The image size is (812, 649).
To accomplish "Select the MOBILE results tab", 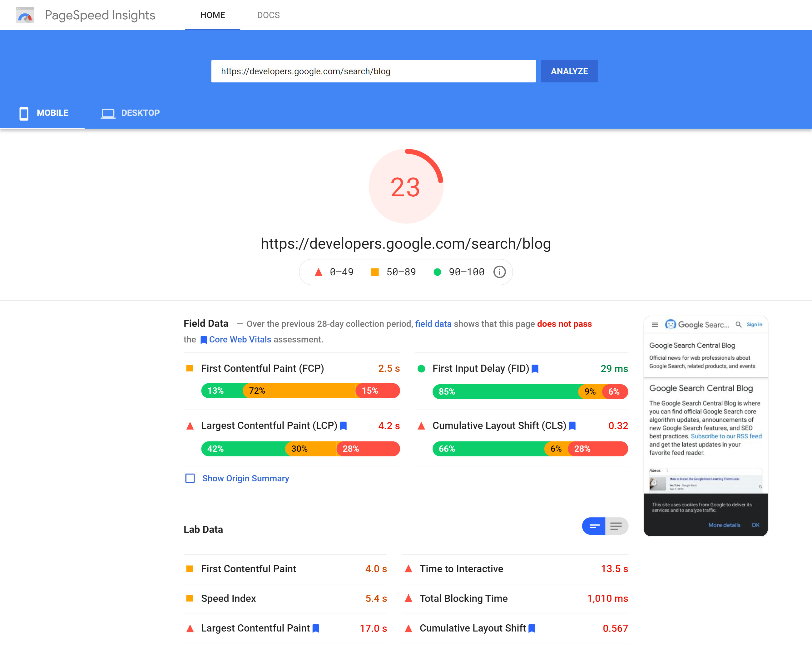I will click(42, 113).
